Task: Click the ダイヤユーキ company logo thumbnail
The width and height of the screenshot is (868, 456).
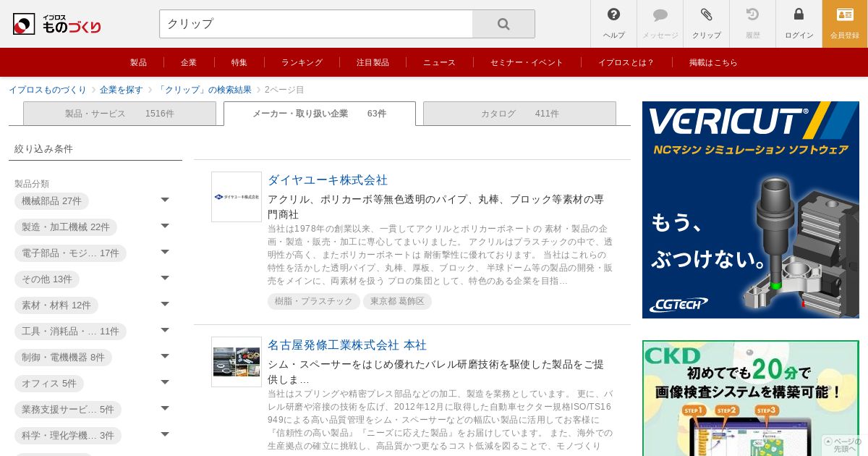Action: (237, 197)
